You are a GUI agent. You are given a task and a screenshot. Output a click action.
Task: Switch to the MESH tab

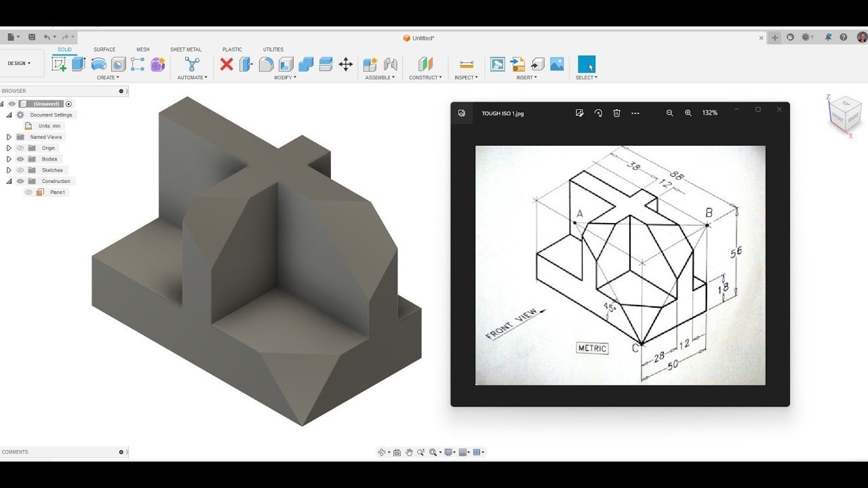coord(143,49)
